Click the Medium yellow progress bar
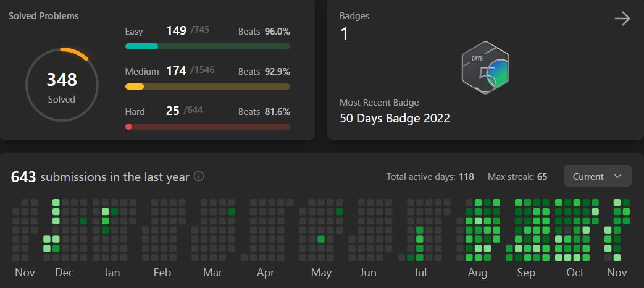This screenshot has width=644, height=288. click(x=207, y=87)
